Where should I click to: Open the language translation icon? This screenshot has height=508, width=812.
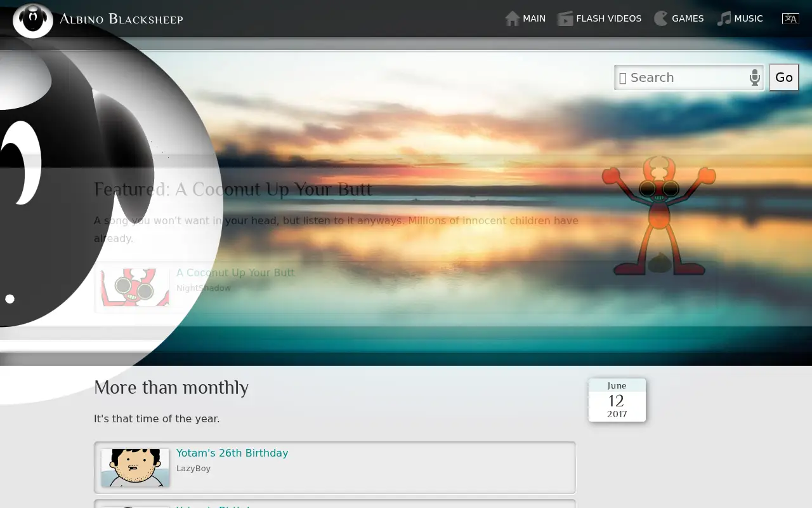pyautogui.click(x=790, y=19)
